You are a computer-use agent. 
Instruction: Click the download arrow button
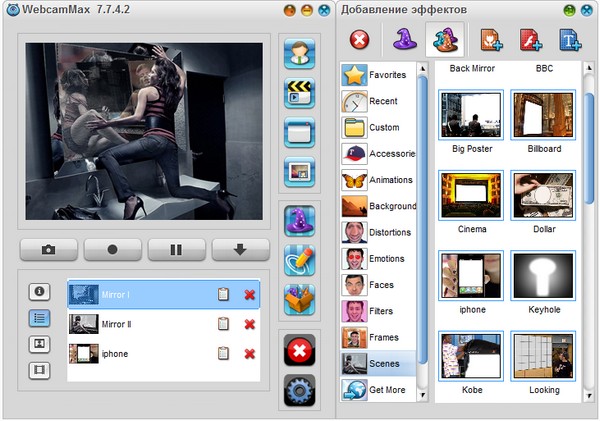[x=240, y=250]
